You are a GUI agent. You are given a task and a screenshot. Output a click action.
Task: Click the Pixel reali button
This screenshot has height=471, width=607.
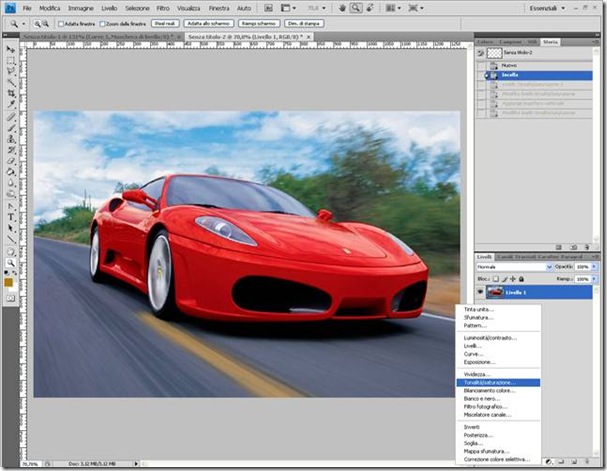tap(165, 24)
